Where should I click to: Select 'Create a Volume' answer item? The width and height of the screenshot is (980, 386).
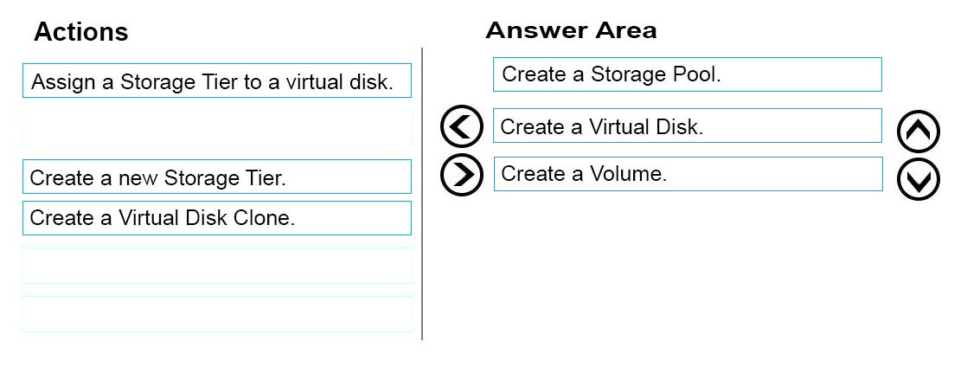coord(688,174)
